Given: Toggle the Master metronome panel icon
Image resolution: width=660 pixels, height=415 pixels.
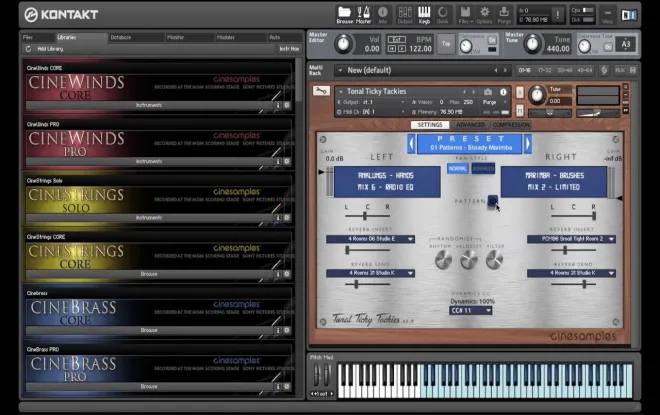Looking at the screenshot, I should coord(363,15).
